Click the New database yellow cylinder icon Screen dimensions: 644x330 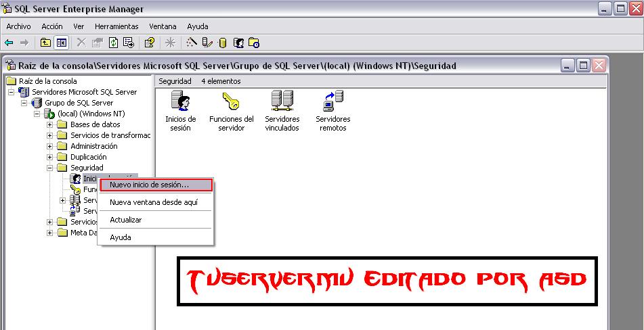(223, 43)
